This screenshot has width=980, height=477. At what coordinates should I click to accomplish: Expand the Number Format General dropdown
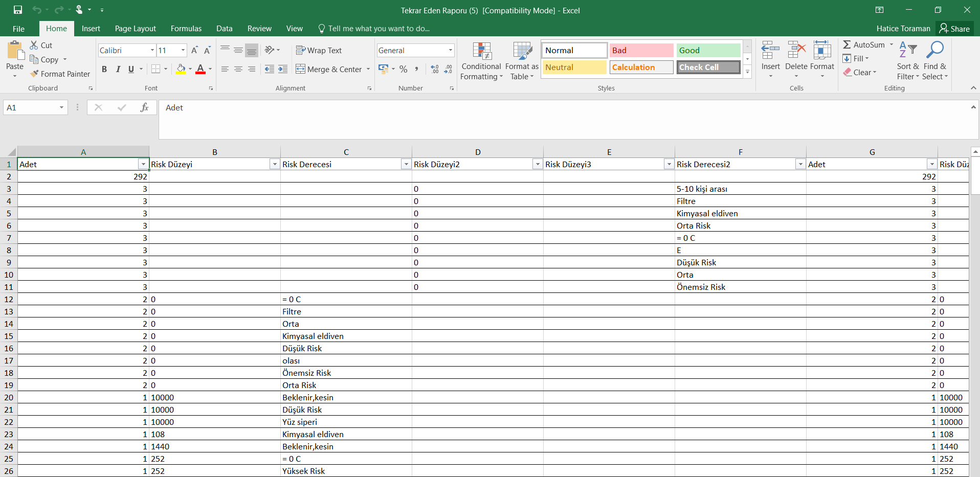coord(450,50)
